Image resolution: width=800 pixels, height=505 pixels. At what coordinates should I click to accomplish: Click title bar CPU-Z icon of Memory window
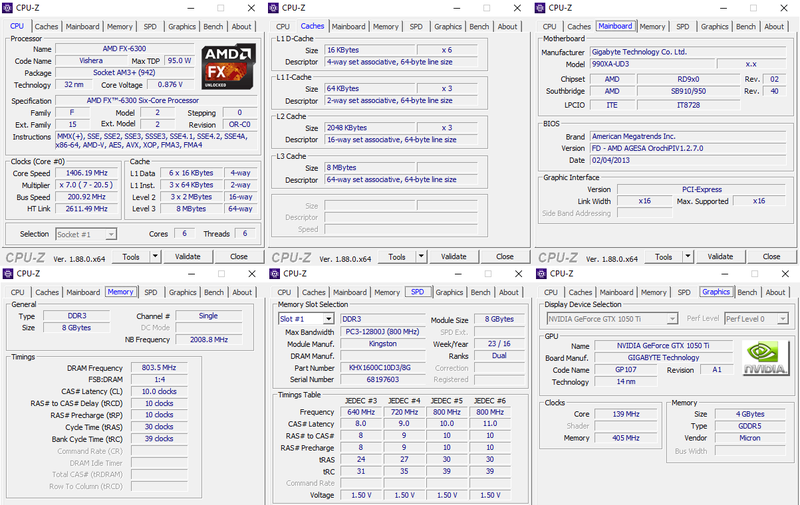click(11, 273)
